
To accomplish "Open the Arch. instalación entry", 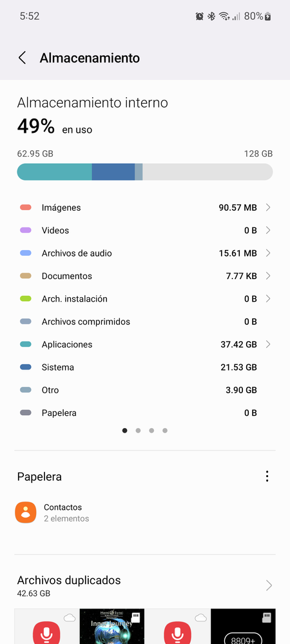I will (145, 298).
